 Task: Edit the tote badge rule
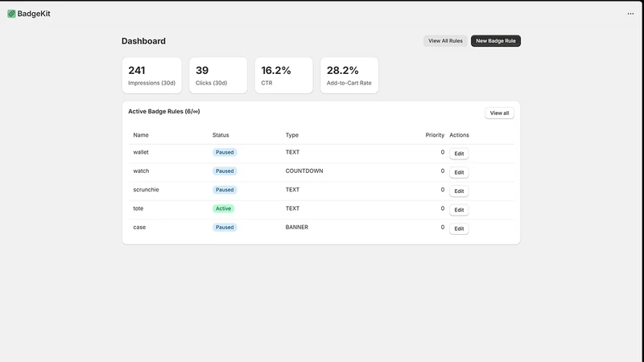pyautogui.click(x=459, y=210)
